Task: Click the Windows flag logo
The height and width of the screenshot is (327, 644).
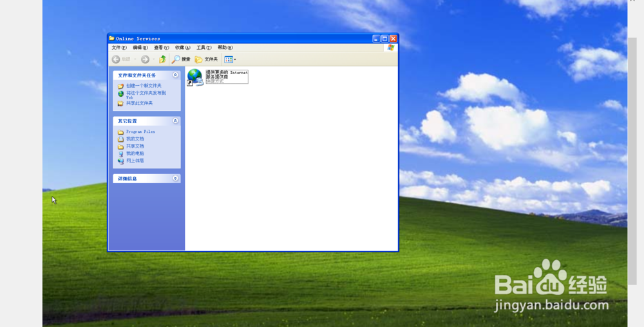Action: click(391, 48)
